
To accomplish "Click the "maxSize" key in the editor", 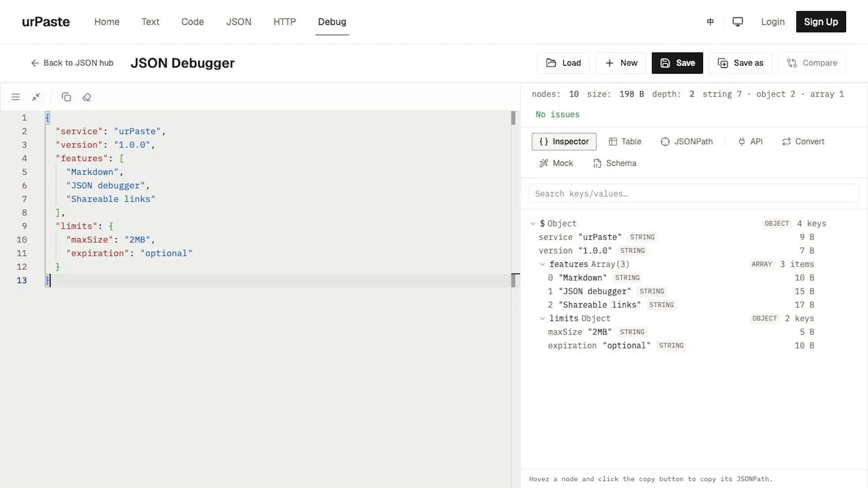I will 90,240.
